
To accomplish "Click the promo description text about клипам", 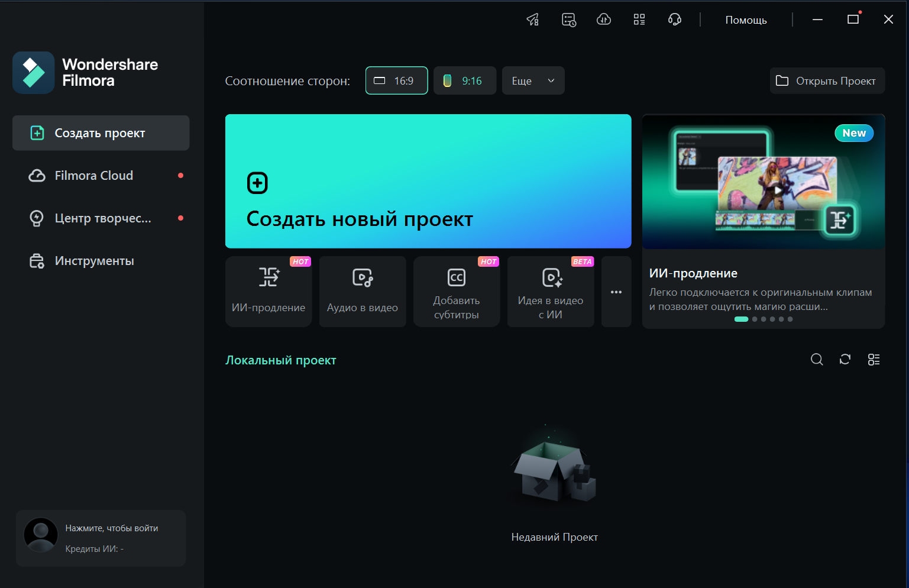I will (x=761, y=299).
